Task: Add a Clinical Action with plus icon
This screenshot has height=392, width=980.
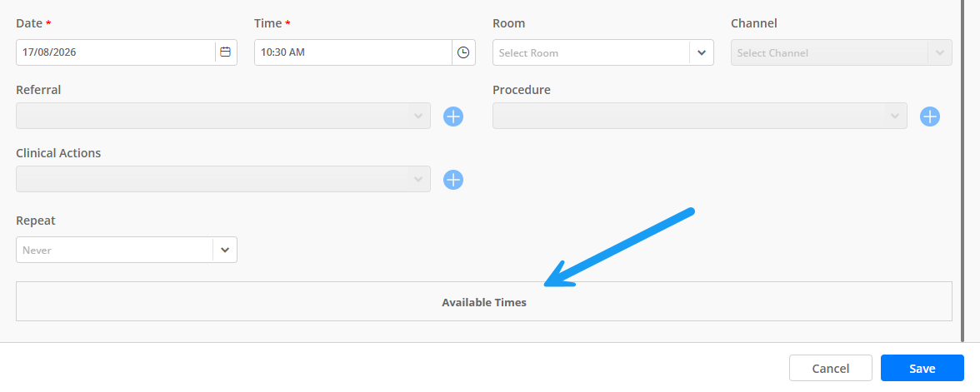Action: tap(453, 180)
